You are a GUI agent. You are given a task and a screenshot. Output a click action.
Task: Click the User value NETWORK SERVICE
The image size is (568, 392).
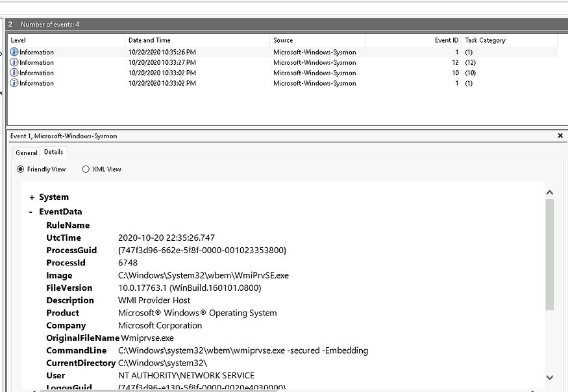[x=186, y=375]
